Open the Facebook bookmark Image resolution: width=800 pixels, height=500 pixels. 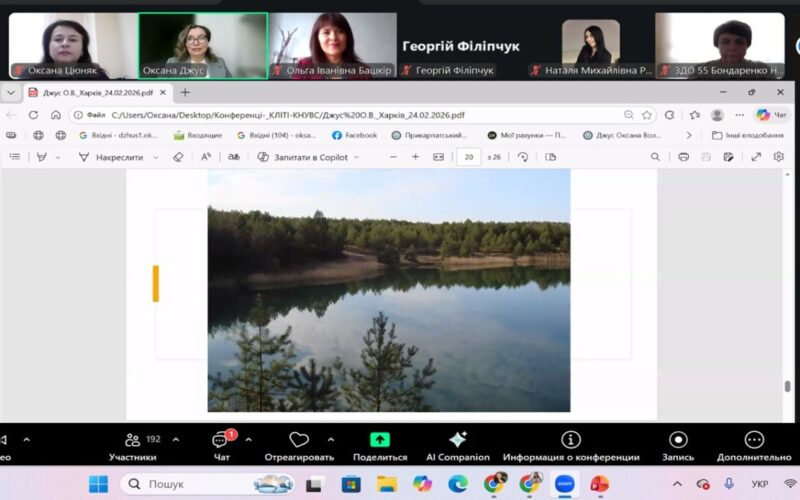tap(354, 135)
